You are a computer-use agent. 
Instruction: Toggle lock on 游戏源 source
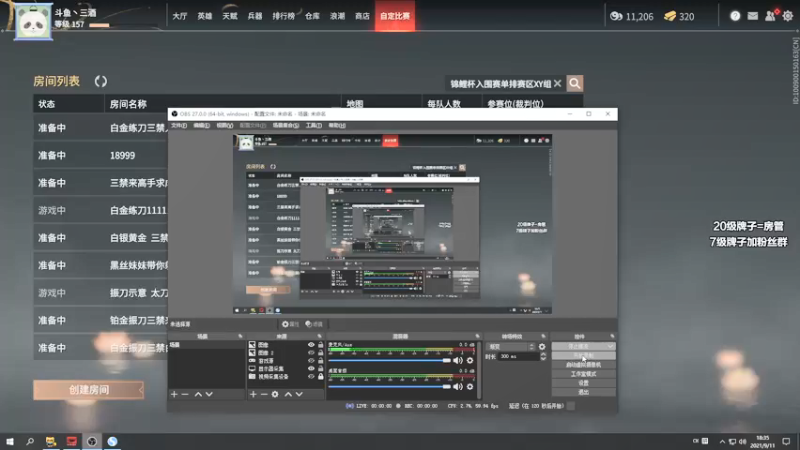[320, 361]
